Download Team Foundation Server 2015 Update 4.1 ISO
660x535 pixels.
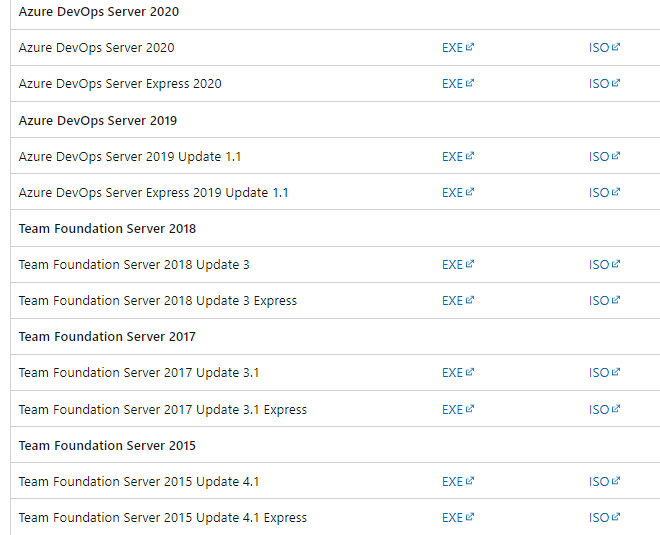pyautogui.click(x=604, y=481)
